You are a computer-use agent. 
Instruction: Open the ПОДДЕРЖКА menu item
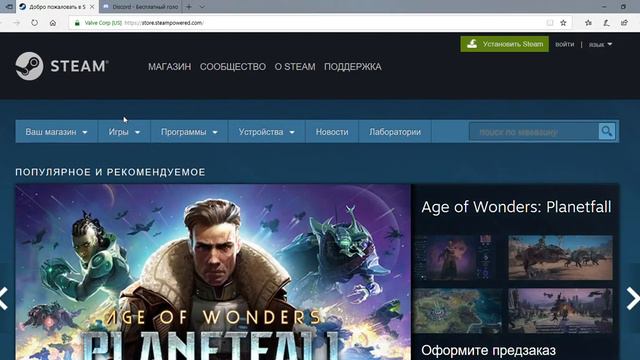(353, 67)
